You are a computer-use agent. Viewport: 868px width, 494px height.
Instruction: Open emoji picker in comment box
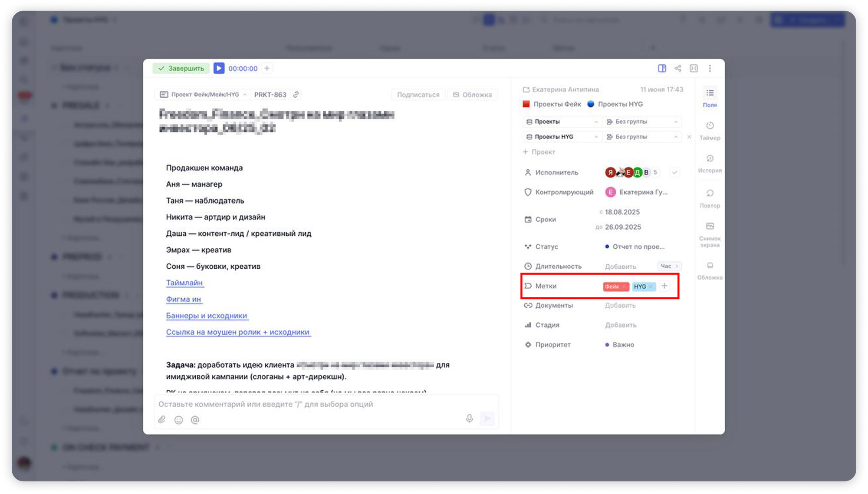(178, 419)
